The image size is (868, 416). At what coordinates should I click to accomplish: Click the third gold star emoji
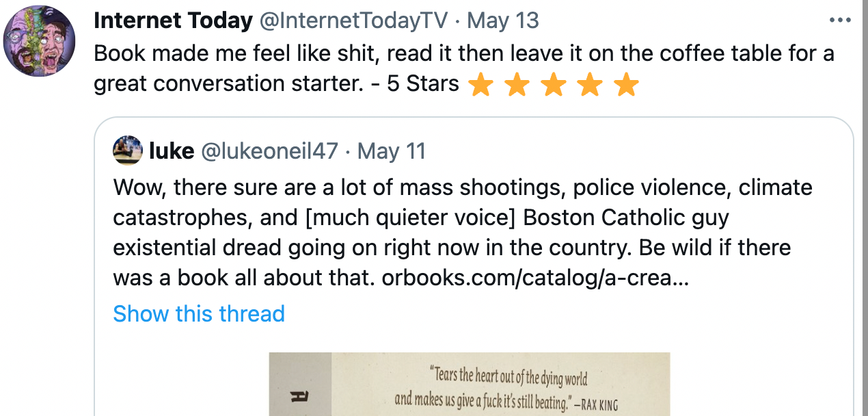(x=554, y=86)
